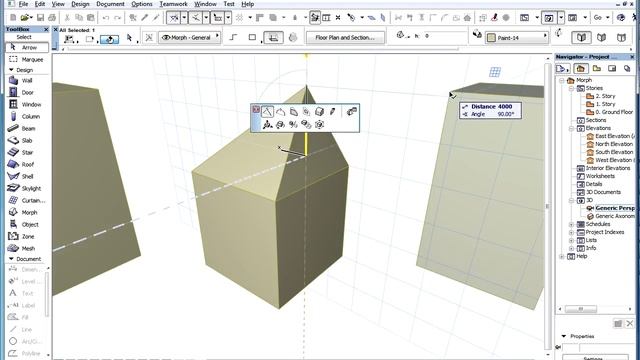Expand the Schedules tree node
The image size is (640, 360).
pyautogui.click(x=571, y=224)
